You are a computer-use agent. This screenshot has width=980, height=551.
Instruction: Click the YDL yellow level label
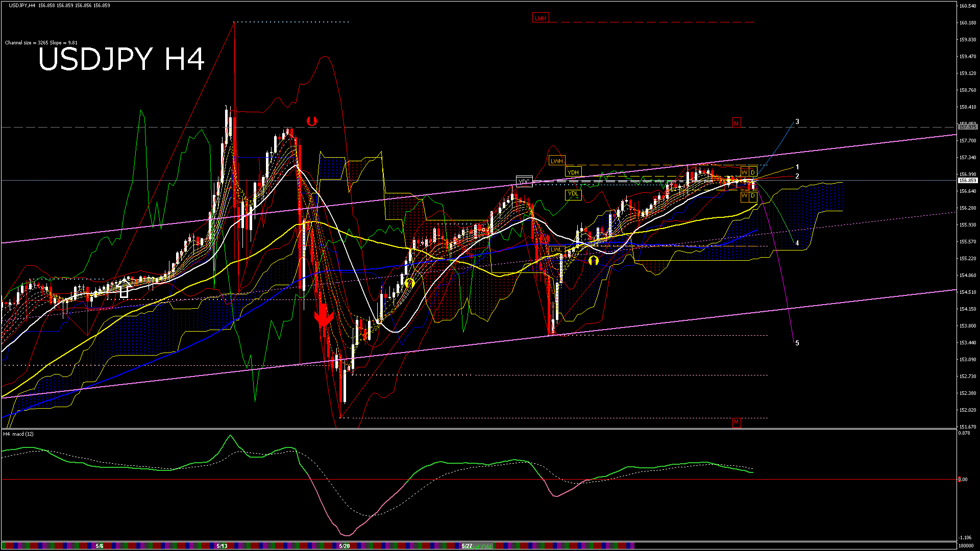point(573,194)
